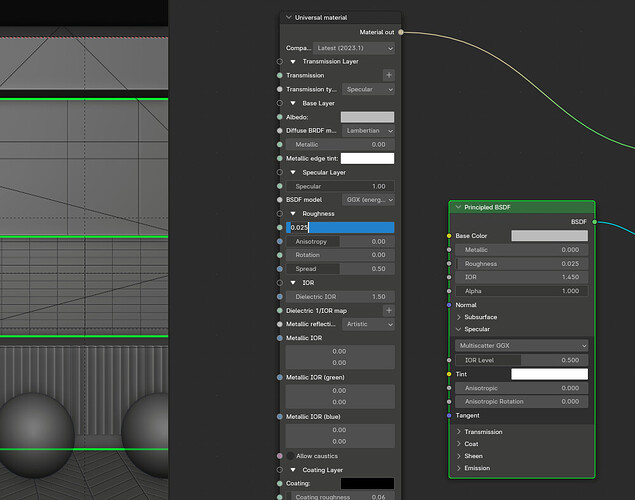
Task: Click the Dielectric IOR 1.50 field
Action: [x=340, y=297]
